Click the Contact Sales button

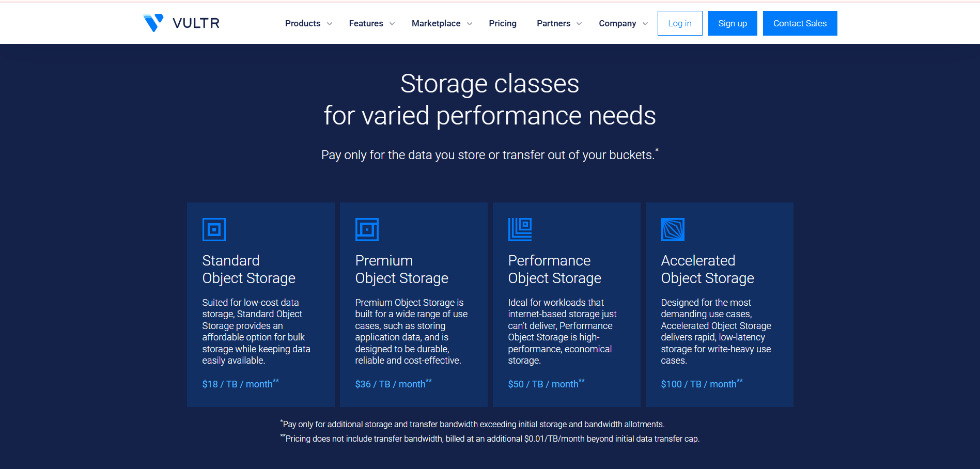799,23
